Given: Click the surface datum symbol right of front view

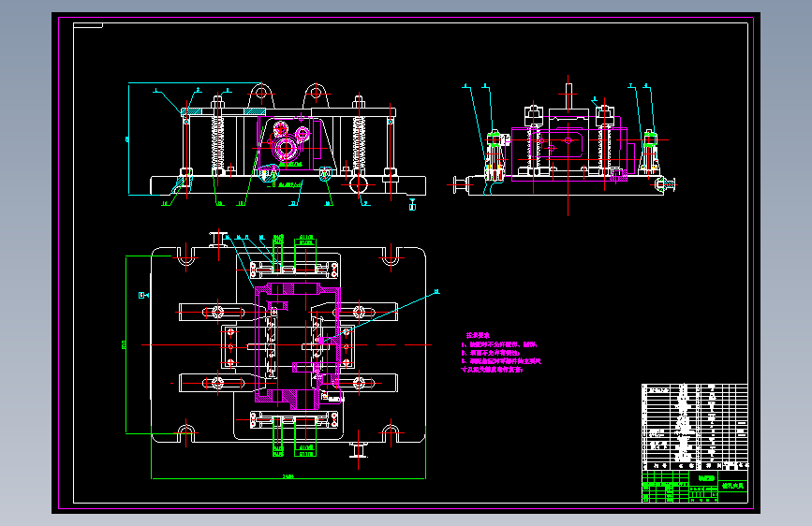Looking at the screenshot, I should pos(412,205).
